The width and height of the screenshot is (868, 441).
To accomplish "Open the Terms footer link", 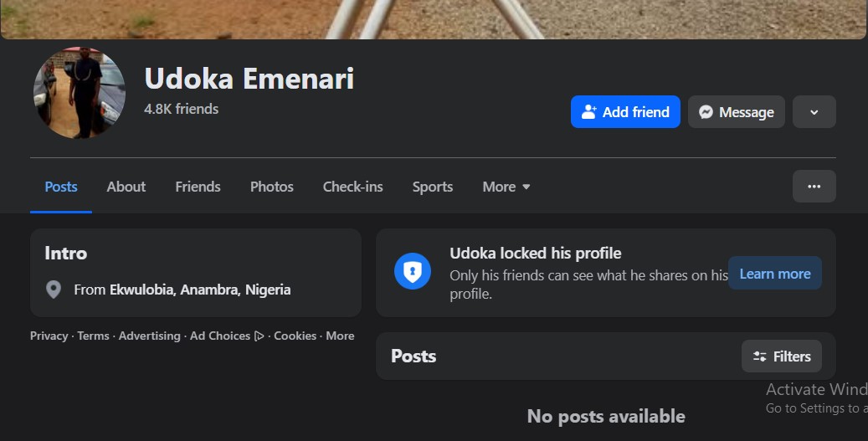I will (x=93, y=336).
